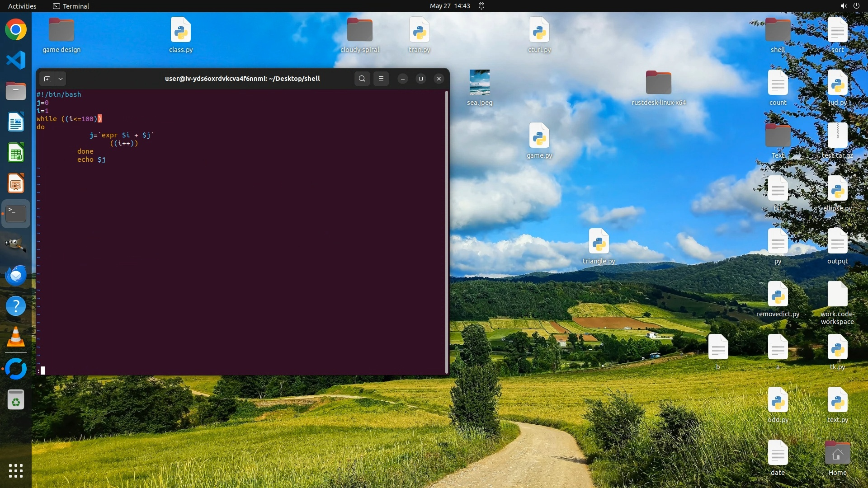Launch Google Chrome from the dock
This screenshot has width=868, height=488.
pyautogui.click(x=16, y=30)
